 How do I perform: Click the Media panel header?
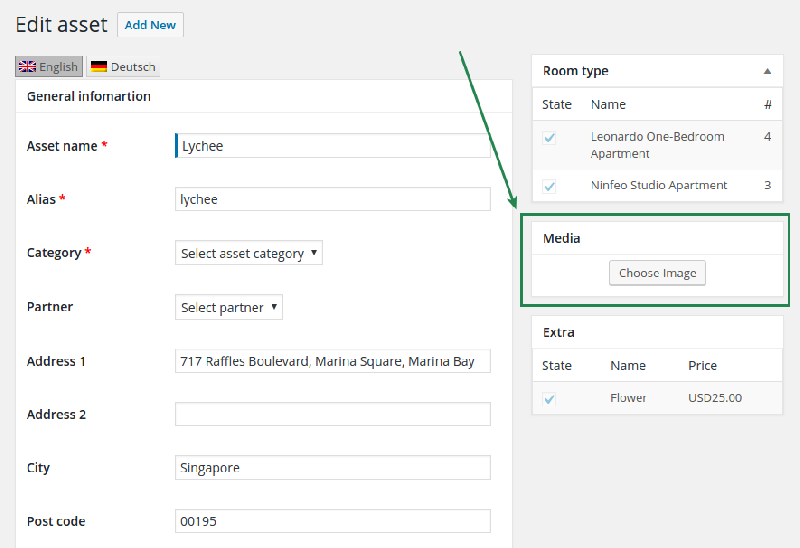click(657, 239)
